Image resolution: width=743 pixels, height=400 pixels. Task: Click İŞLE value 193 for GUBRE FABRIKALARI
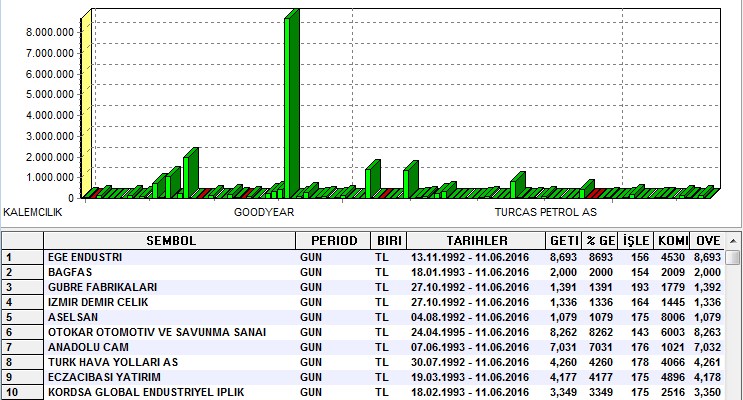tap(640, 287)
